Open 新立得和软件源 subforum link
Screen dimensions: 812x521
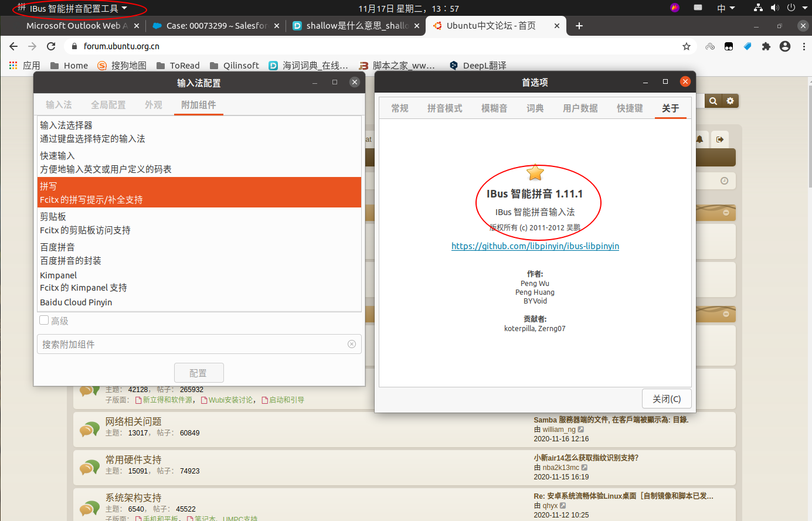(x=168, y=400)
